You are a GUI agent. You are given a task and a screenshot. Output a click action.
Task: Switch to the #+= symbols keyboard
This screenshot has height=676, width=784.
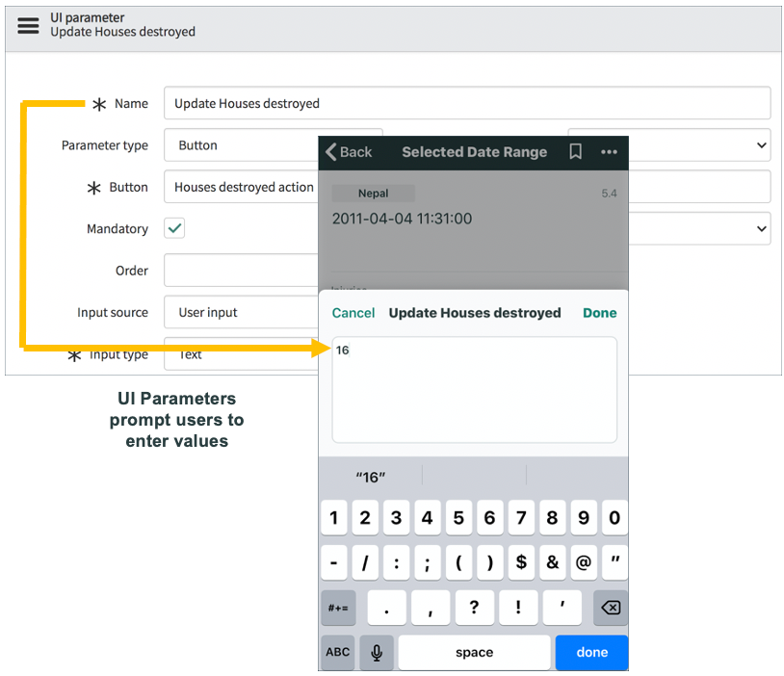[x=338, y=608]
